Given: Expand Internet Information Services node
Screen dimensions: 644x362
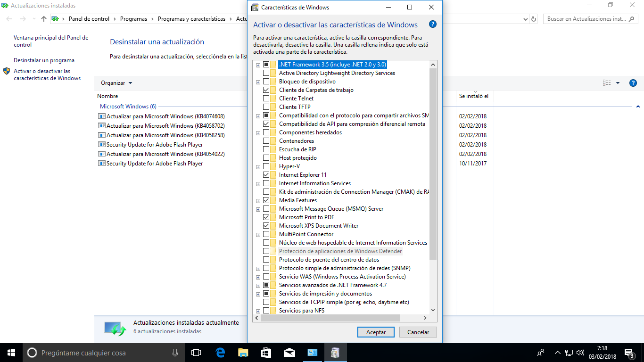Looking at the screenshot, I should point(258,183).
